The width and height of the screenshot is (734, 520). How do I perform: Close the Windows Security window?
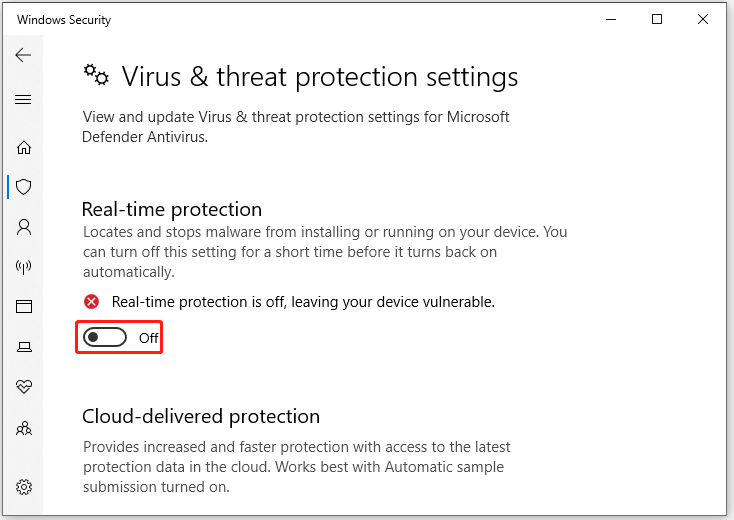[x=704, y=19]
